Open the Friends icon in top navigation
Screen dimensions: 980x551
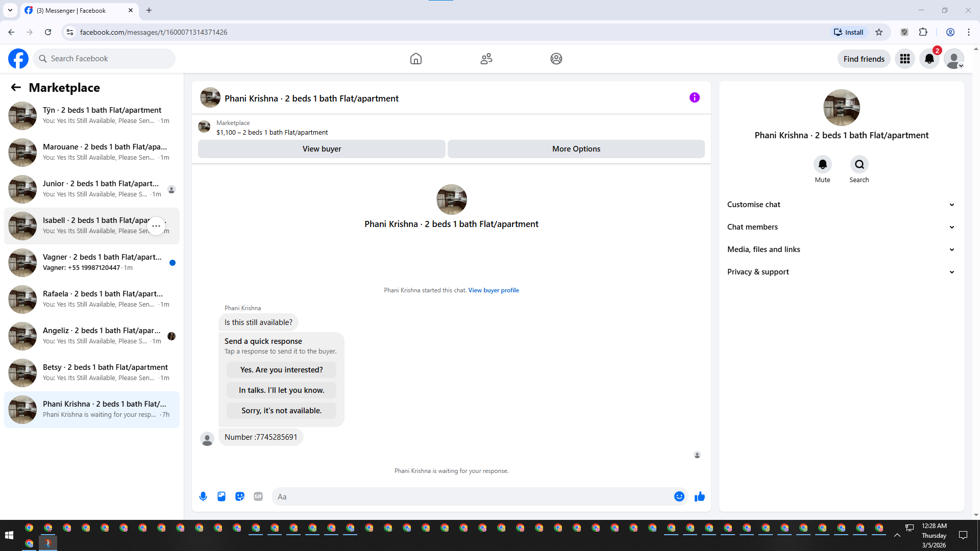click(486, 59)
